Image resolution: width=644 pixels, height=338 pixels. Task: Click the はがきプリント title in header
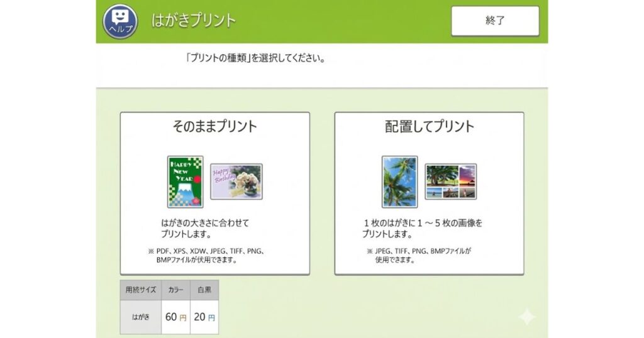click(x=194, y=20)
